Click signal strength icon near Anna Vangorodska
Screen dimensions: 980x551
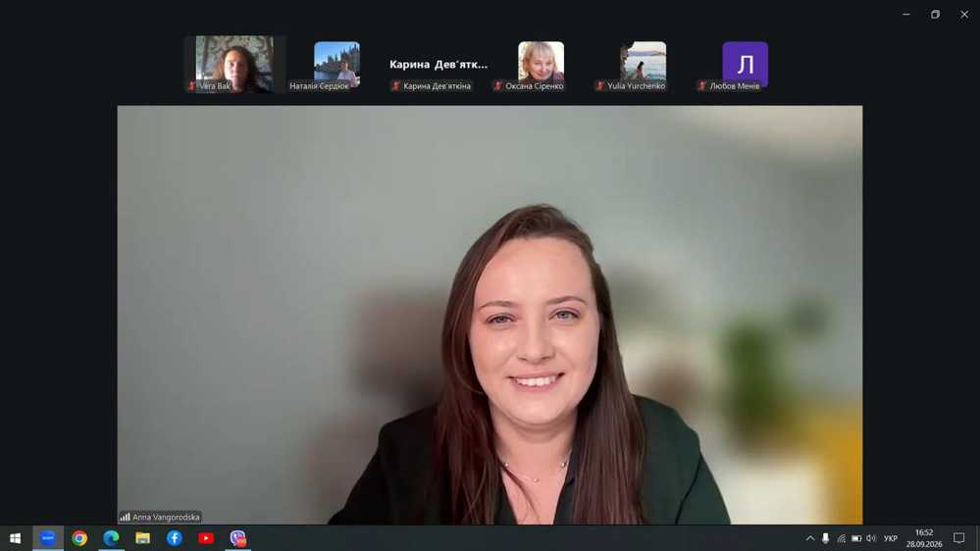(x=125, y=518)
